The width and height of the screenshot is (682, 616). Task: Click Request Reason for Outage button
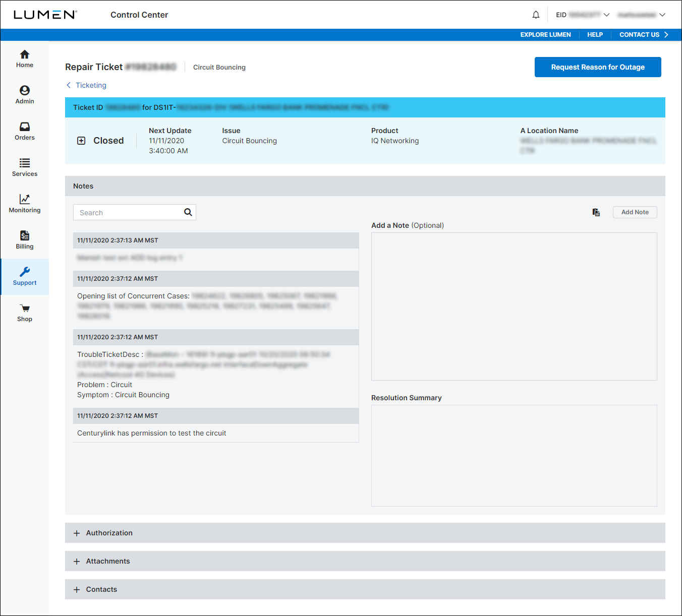(598, 67)
